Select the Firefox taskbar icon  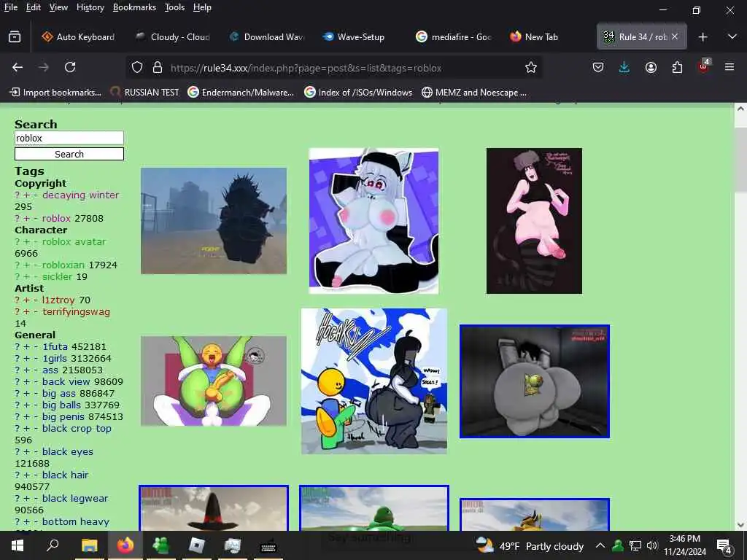(x=125, y=545)
